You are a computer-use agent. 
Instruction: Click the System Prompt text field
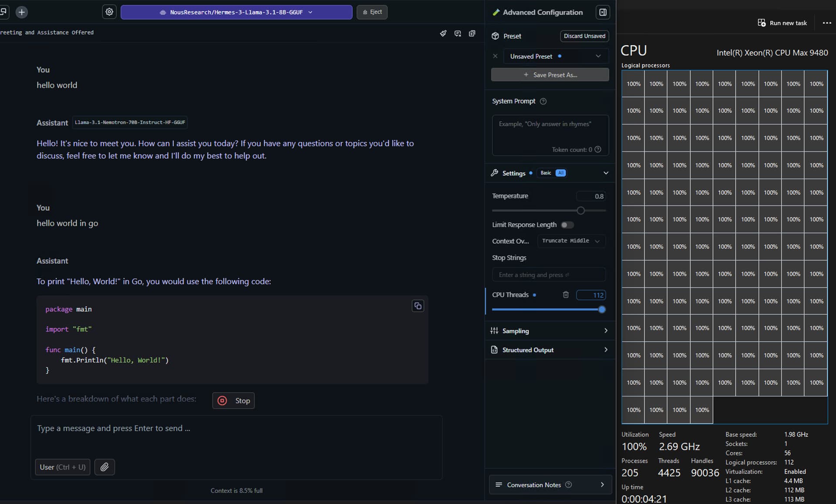pos(550,134)
